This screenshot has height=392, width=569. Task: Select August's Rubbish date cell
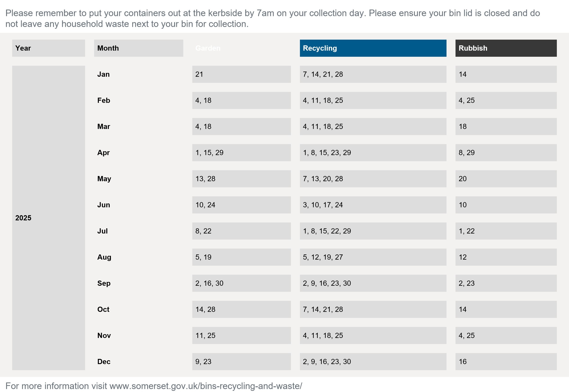pyautogui.click(x=506, y=257)
